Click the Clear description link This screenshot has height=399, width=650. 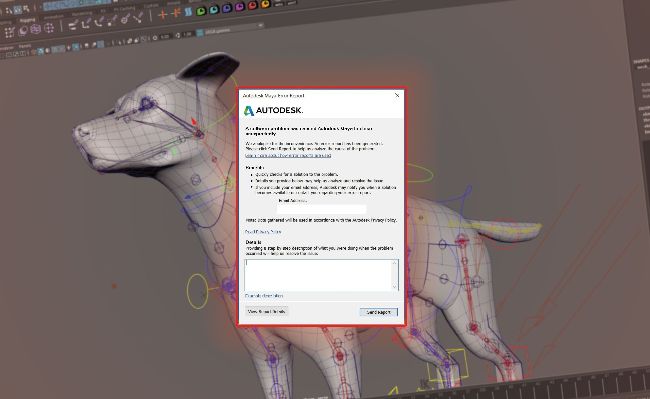(264, 296)
